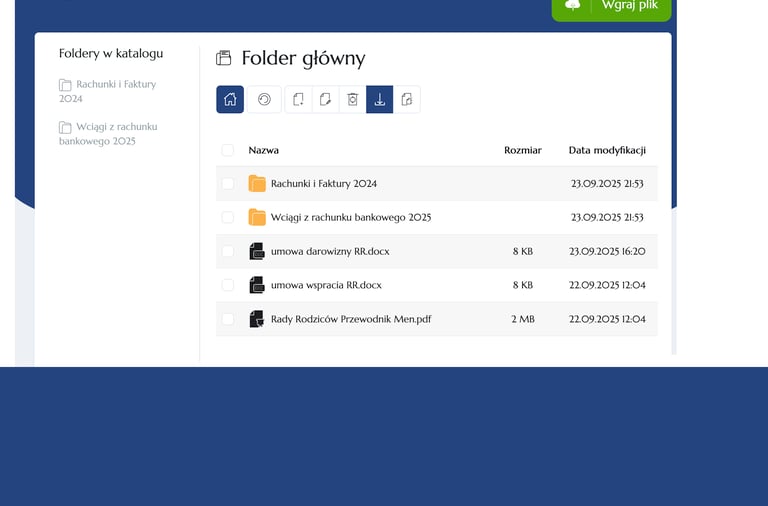Click the Nazwa column header

tap(264, 150)
